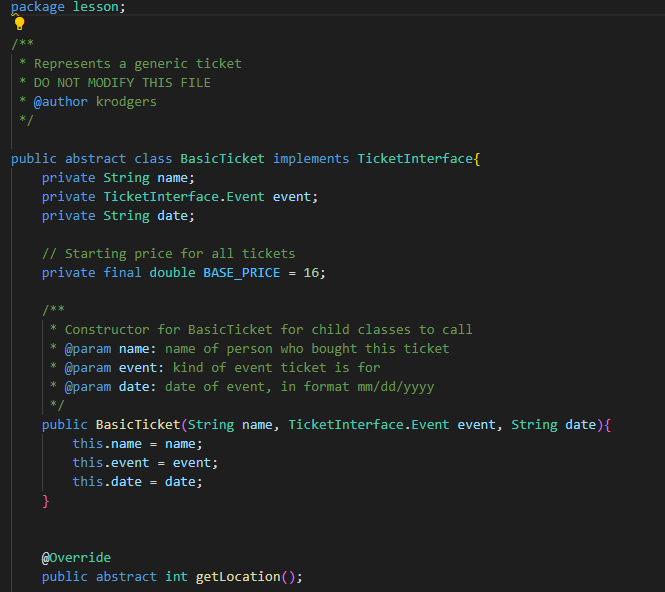
Task: Click the word 'lesson' in package statement
Action: (x=96, y=7)
